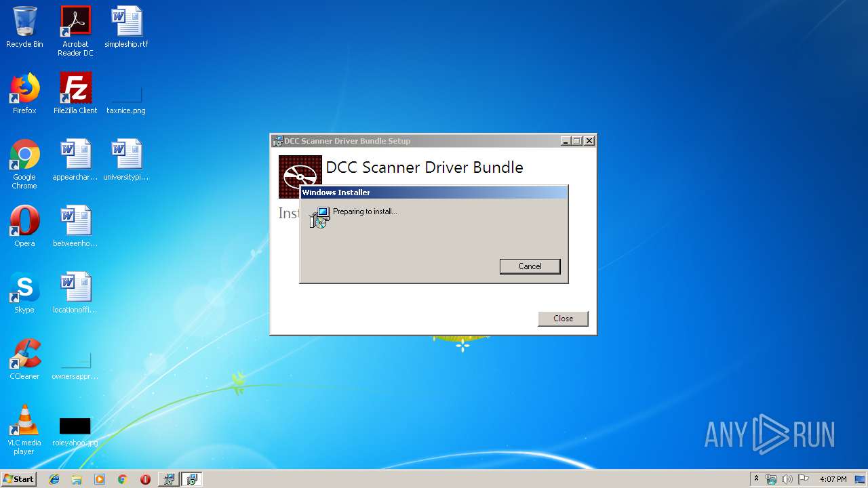
Task: Minimize the DCC Scanner Driver Bundle Setup window
Action: pyautogui.click(x=566, y=141)
